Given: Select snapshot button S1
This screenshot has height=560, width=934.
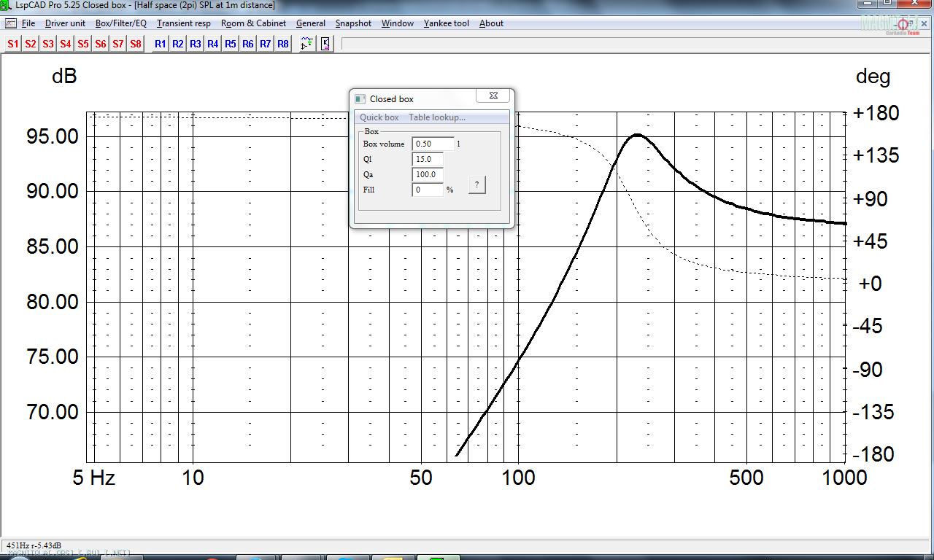Looking at the screenshot, I should click(13, 44).
